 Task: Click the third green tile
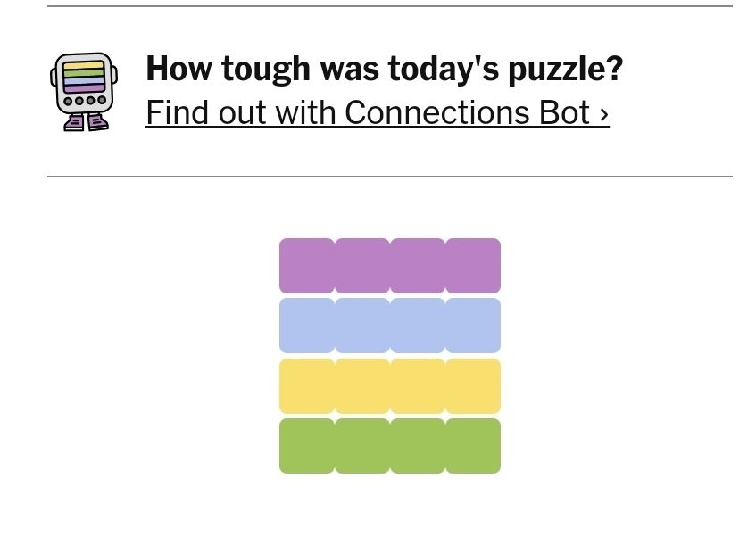417,445
